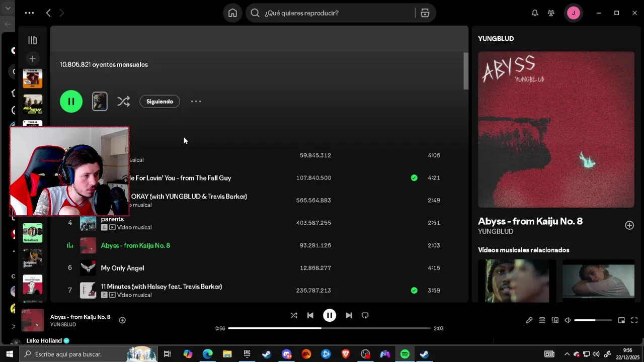Open File Explorer from taskbar

click(x=227, y=354)
